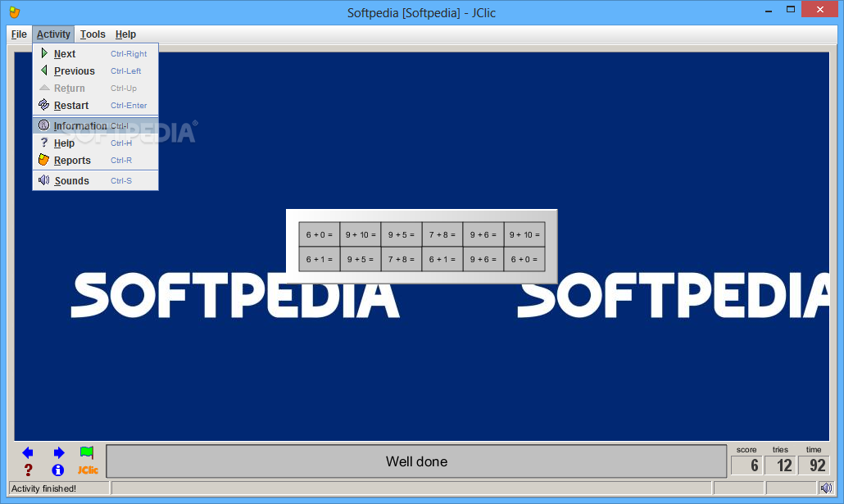Open the File menu
844x504 pixels.
coord(19,34)
